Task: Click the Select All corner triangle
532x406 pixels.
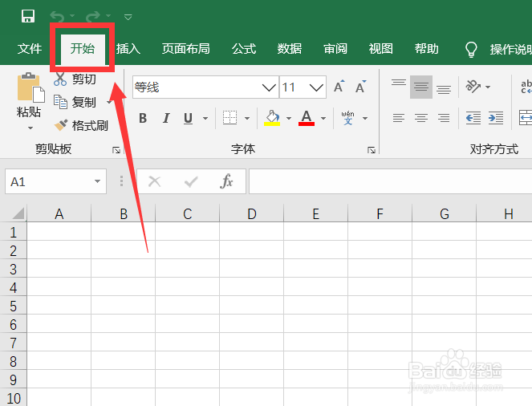Action: coord(18,213)
